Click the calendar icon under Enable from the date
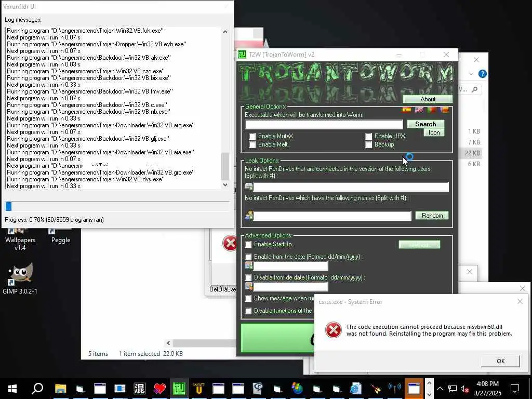 point(249,265)
